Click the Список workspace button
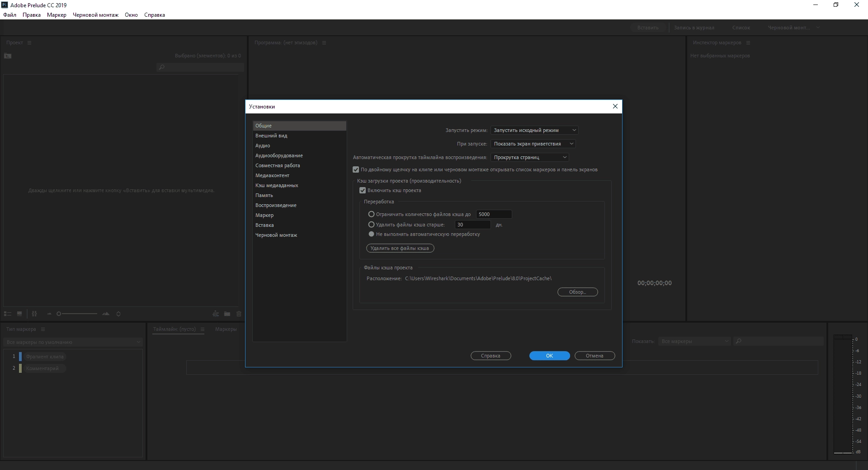The height and width of the screenshot is (470, 868). click(x=741, y=28)
